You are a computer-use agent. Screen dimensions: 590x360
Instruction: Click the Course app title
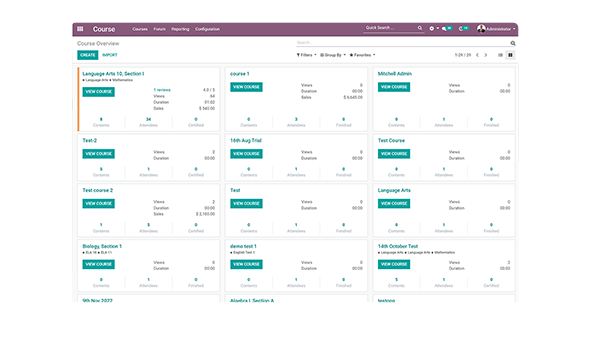[x=104, y=29]
